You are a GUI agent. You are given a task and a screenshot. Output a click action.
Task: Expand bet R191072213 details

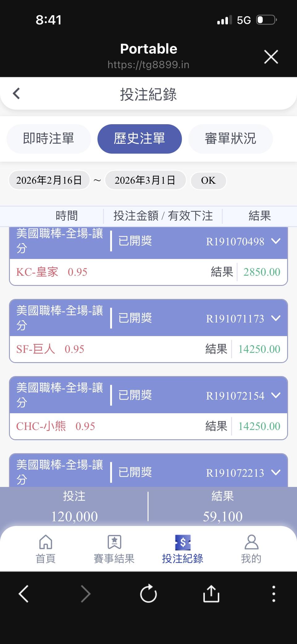pyautogui.click(x=276, y=472)
